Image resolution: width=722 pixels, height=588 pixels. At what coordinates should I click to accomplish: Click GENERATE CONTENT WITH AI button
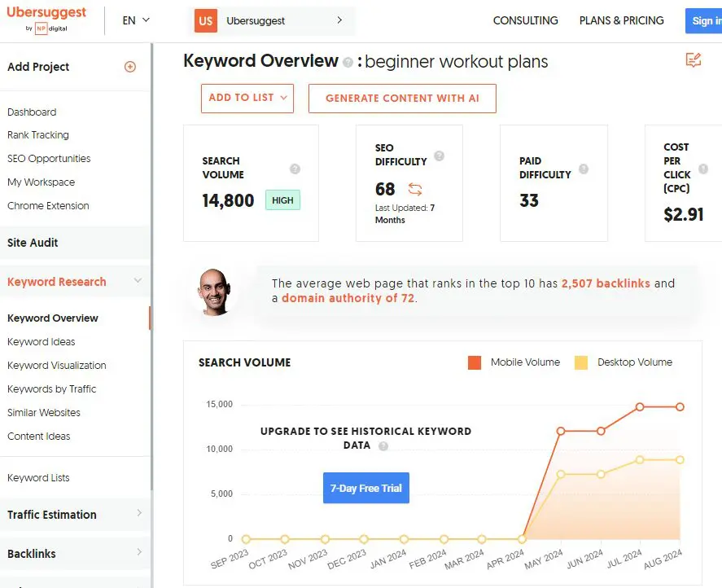coord(402,99)
